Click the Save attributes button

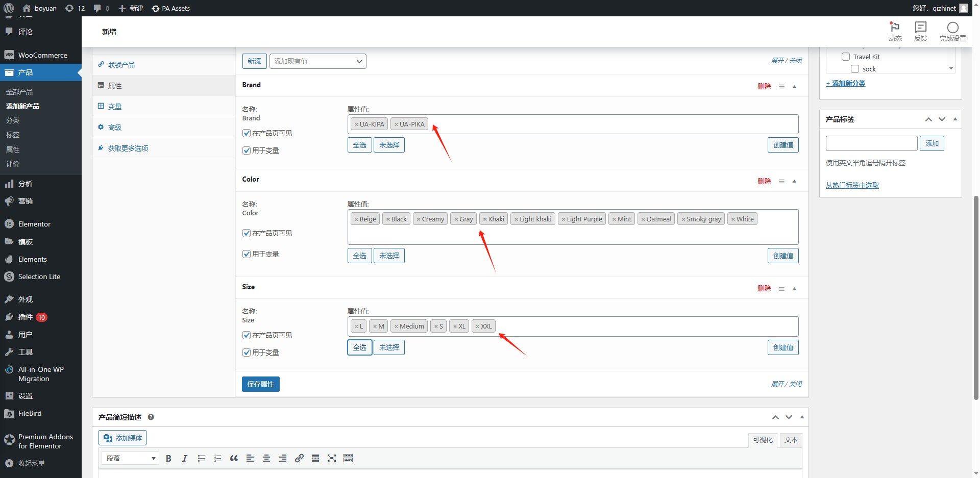[x=260, y=384]
